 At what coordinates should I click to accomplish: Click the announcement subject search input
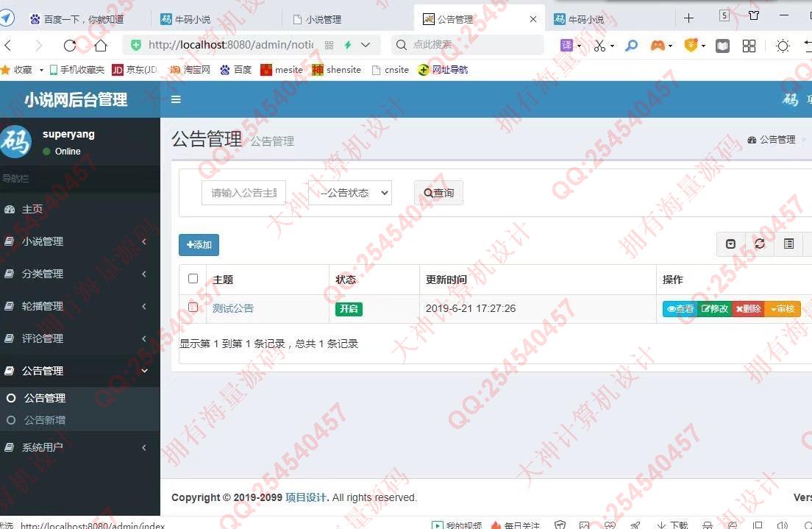(x=243, y=193)
